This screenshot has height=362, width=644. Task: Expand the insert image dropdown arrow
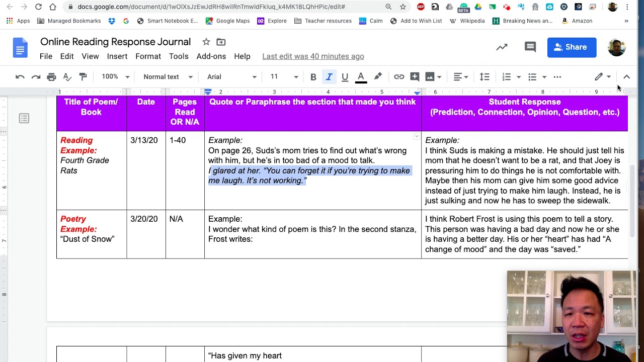(439, 77)
